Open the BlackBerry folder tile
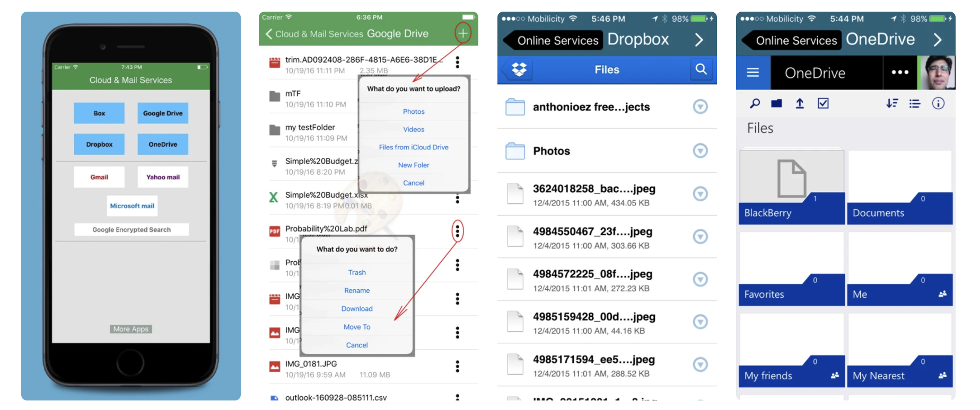This screenshot has width=980, height=410. point(791,188)
